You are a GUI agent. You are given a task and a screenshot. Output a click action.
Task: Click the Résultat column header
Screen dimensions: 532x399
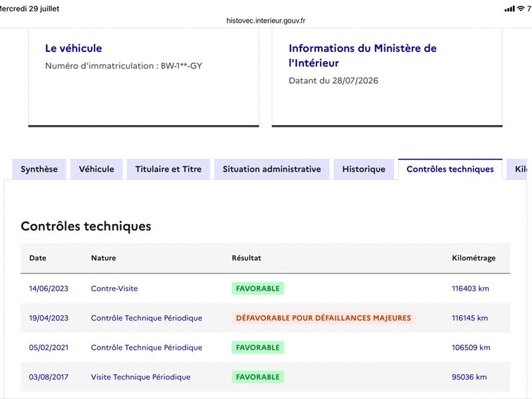246,258
